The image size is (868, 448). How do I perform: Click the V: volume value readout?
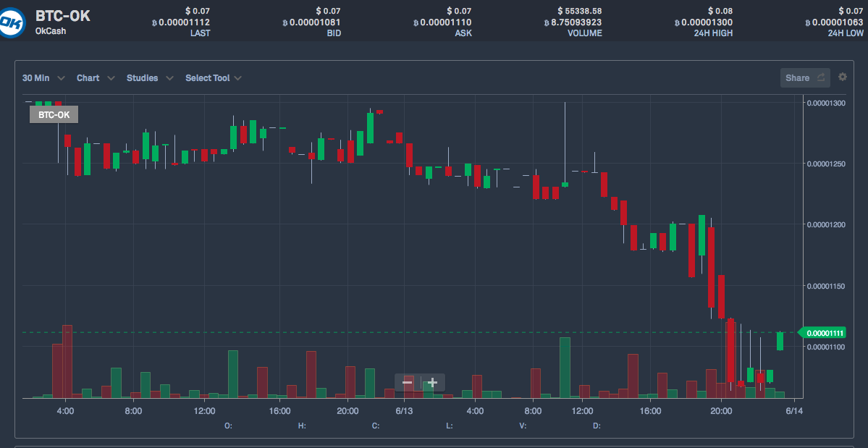point(523,426)
